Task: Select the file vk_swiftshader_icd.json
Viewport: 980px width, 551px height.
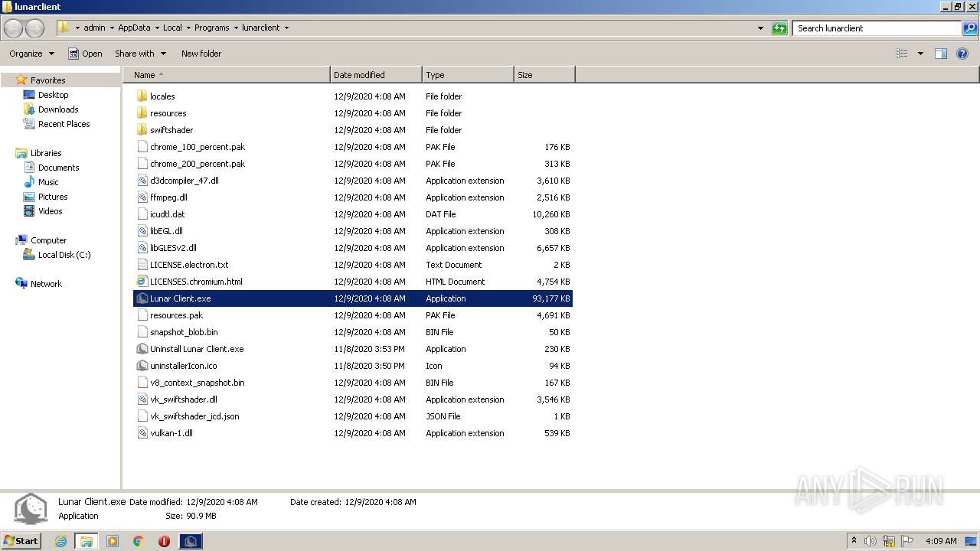Action: 194,416
